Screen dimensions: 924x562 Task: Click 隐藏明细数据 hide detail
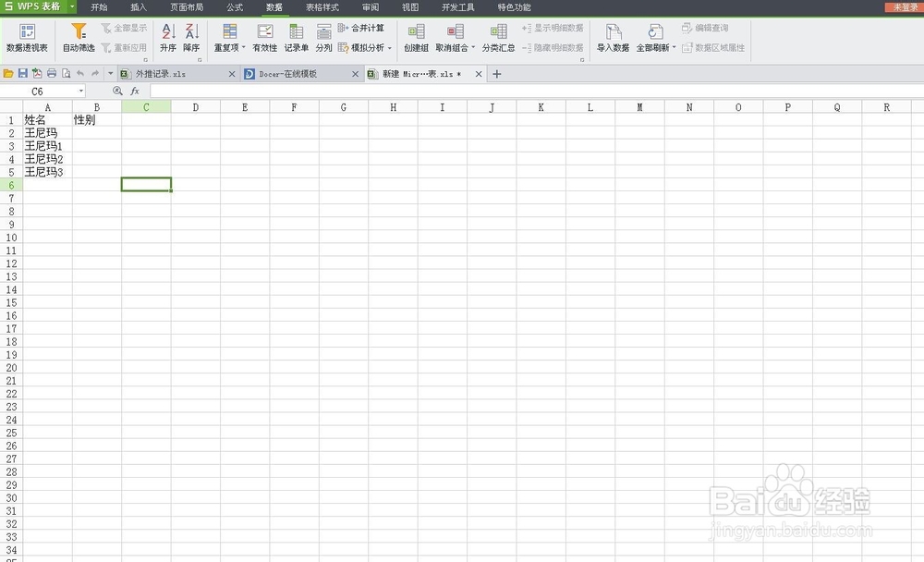[x=553, y=47]
